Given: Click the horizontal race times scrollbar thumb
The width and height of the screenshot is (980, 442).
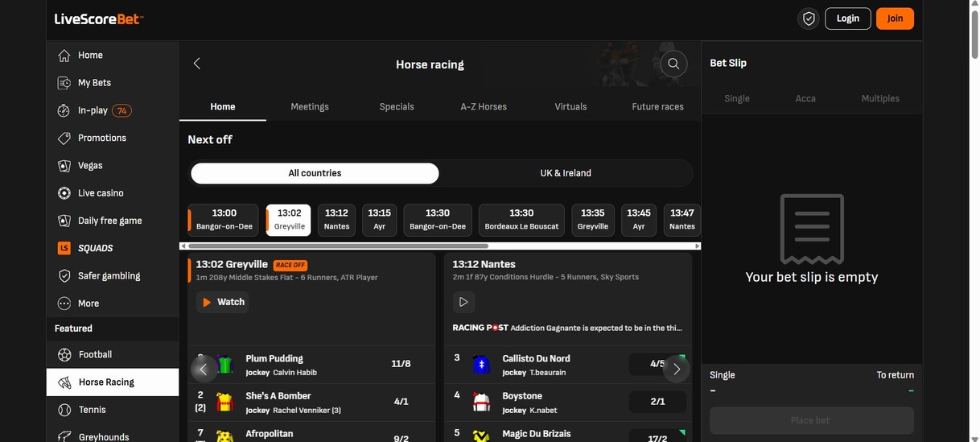Looking at the screenshot, I should (338, 246).
